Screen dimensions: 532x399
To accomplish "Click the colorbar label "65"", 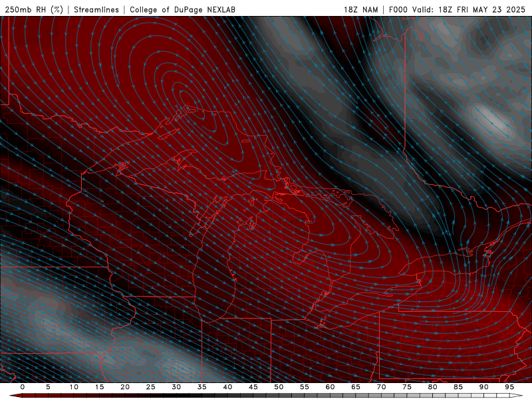I will coord(356,387).
